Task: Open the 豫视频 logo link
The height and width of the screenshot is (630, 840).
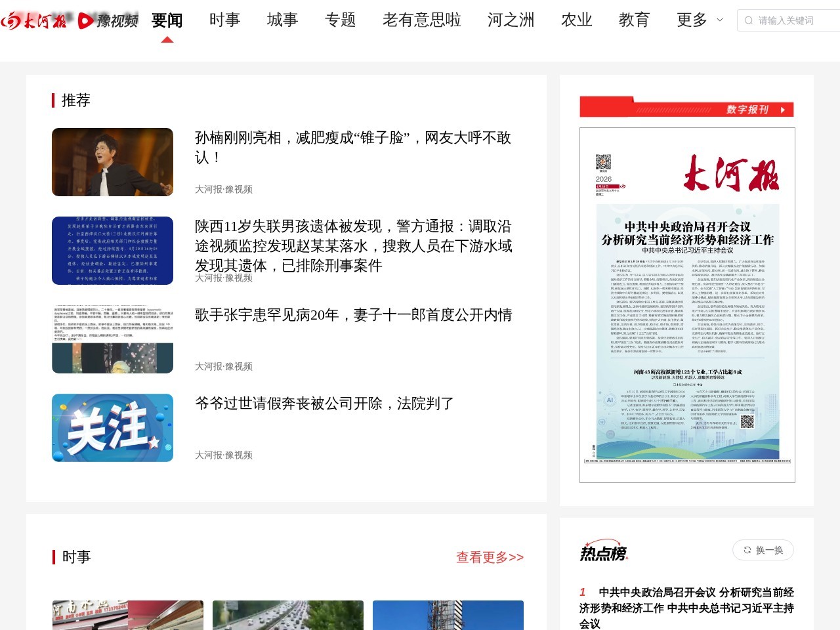Action: click(x=108, y=21)
